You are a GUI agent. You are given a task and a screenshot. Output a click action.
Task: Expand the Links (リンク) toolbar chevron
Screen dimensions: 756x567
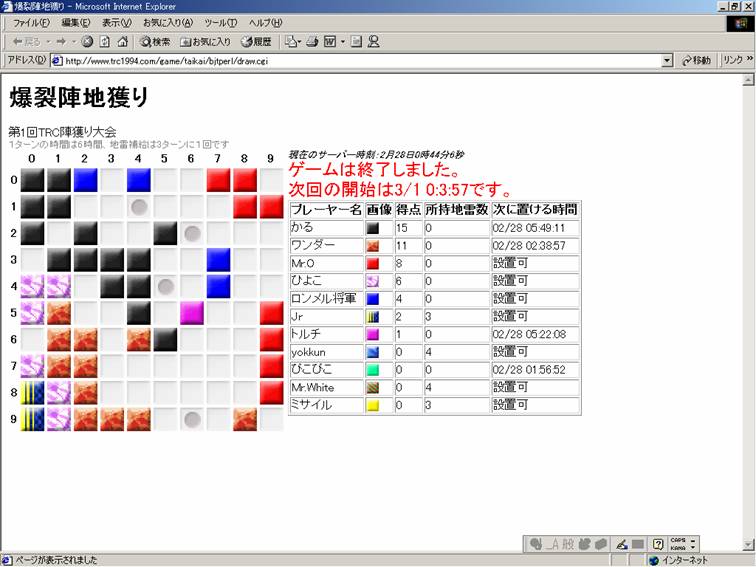click(x=748, y=61)
